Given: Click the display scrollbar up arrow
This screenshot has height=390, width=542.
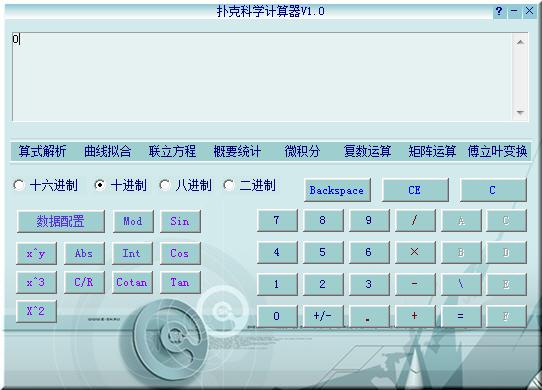Looking at the screenshot, I should pos(520,42).
